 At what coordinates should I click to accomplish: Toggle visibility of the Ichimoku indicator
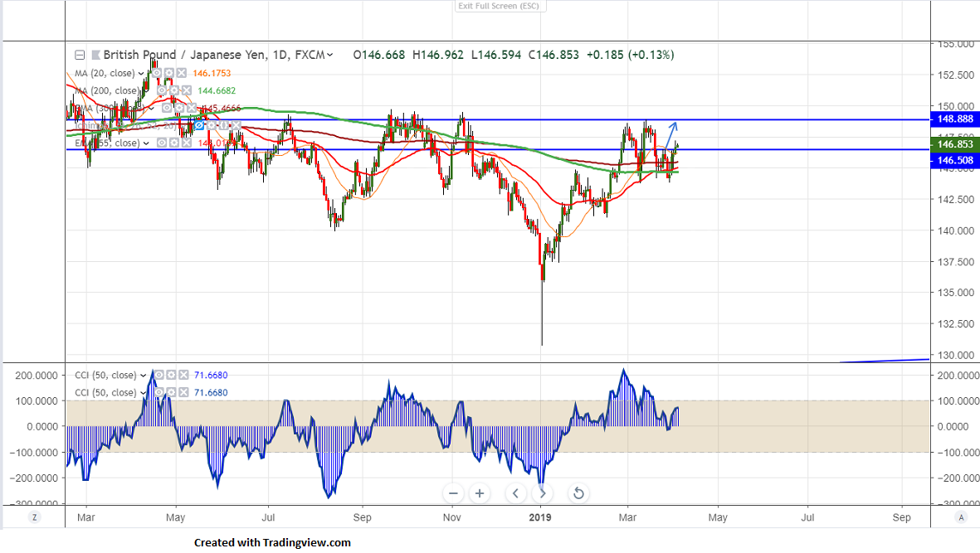coord(200,125)
